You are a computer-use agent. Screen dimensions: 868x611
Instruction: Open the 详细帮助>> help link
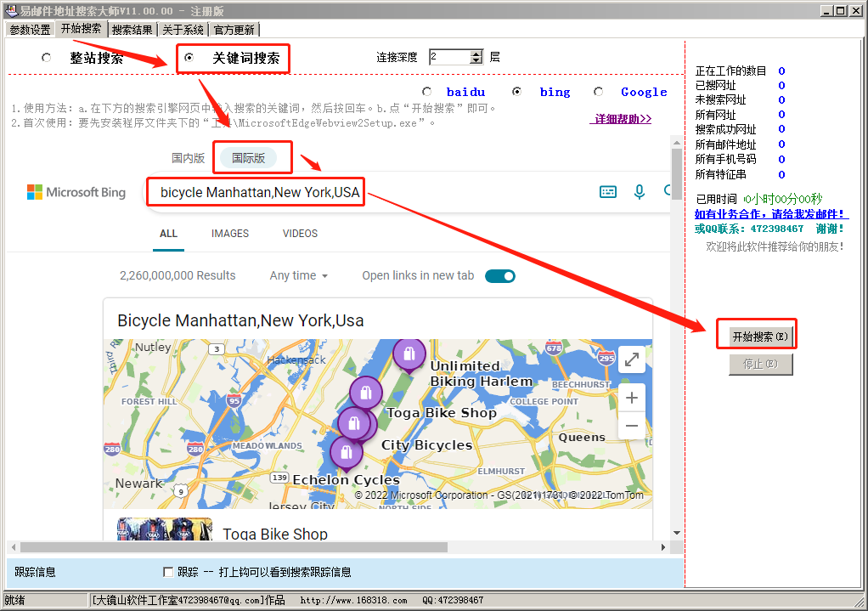(x=621, y=118)
